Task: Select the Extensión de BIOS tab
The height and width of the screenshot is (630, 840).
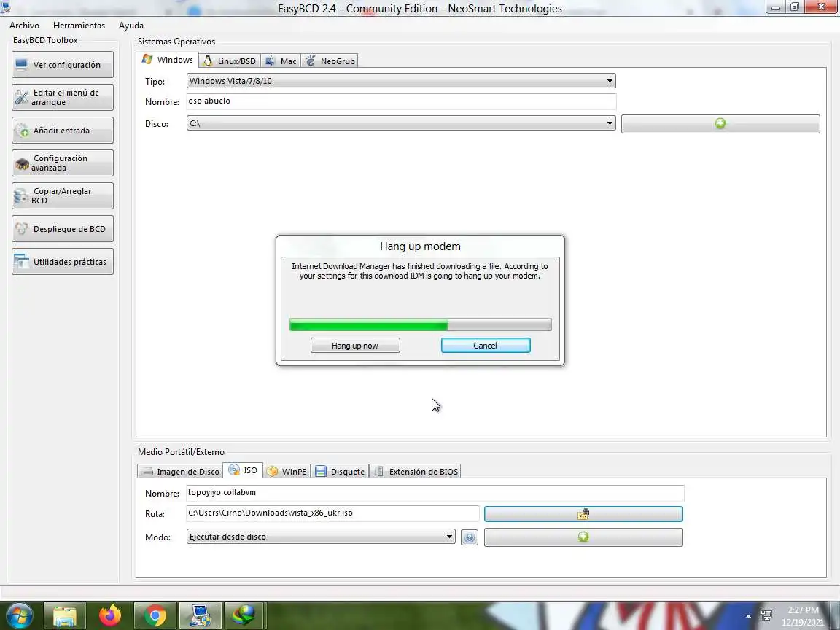Action: point(415,472)
